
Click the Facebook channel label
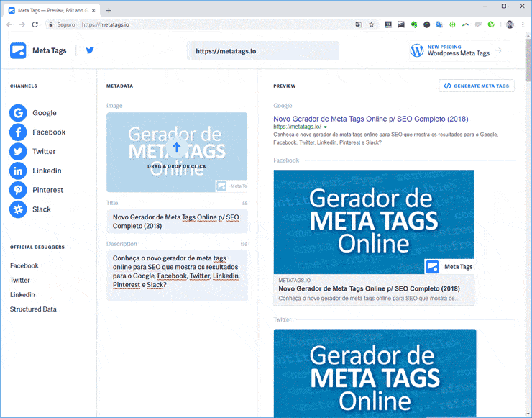click(49, 132)
